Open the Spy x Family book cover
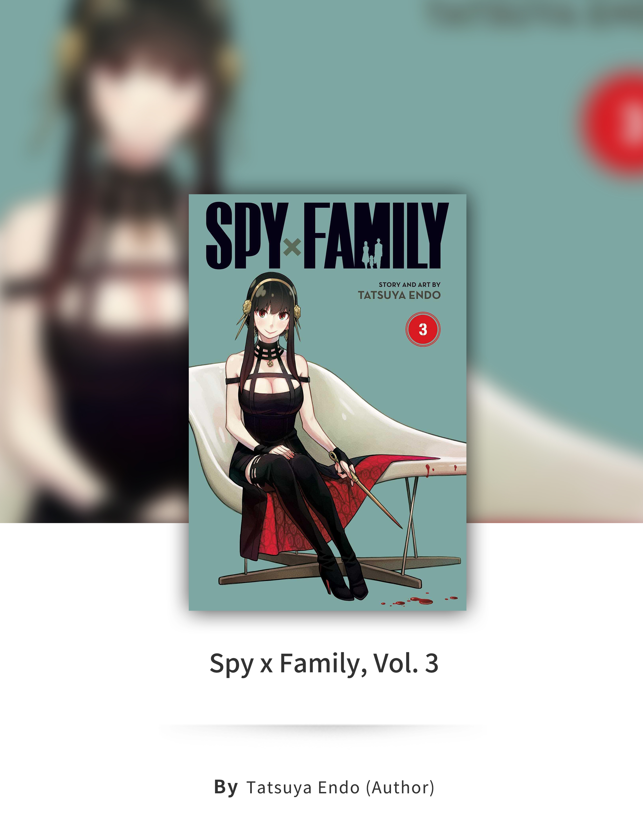This screenshot has width=643, height=840. coord(327,402)
